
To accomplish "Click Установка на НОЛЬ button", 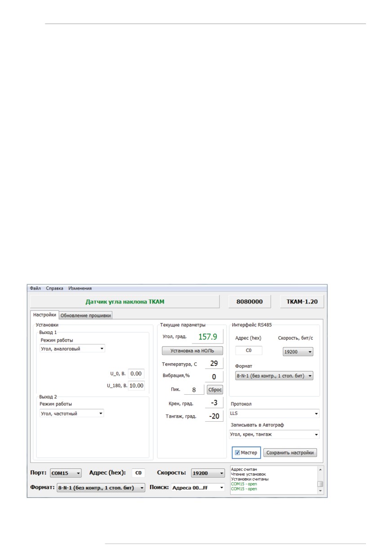I will tap(192, 351).
